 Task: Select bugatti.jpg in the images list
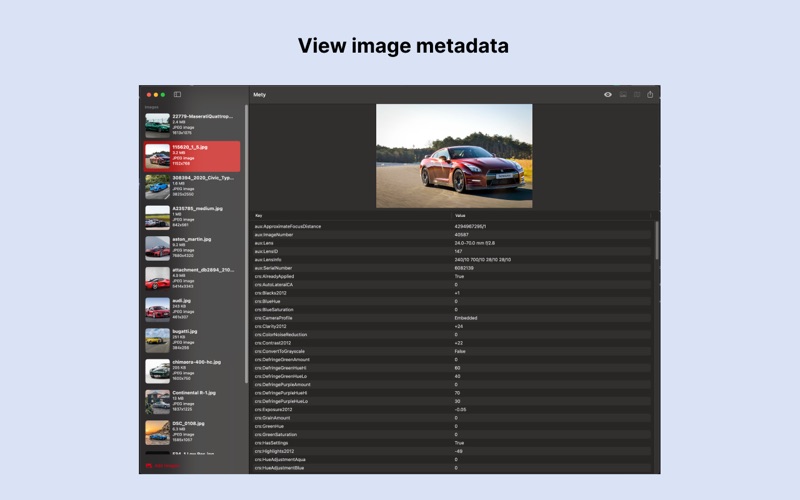click(x=192, y=340)
